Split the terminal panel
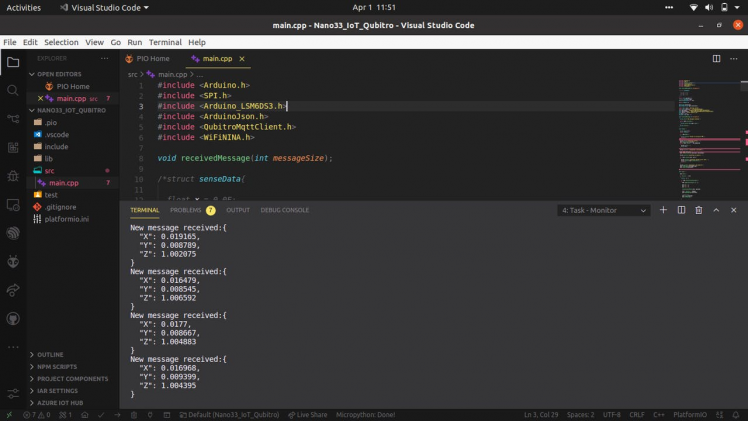Image resolution: width=748 pixels, height=421 pixels. (681, 210)
